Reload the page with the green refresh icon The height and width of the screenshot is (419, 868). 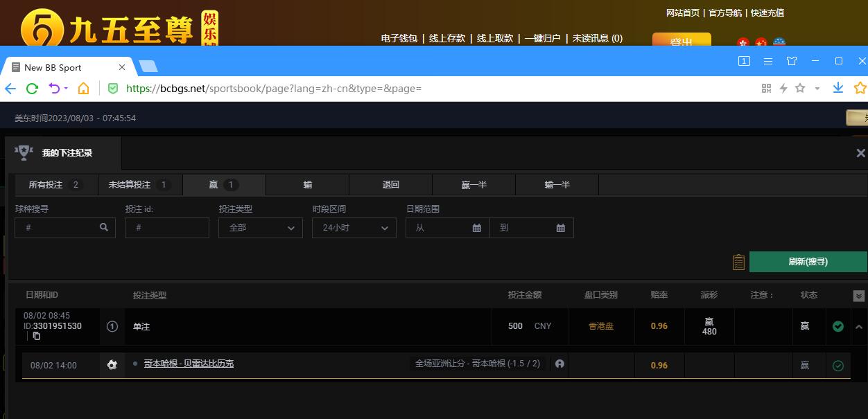[32, 89]
